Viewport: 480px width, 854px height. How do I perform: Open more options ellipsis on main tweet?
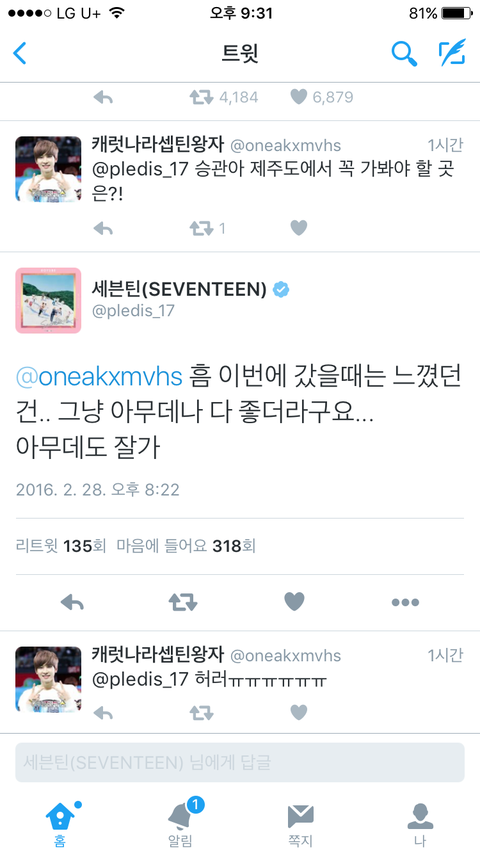coord(405,602)
